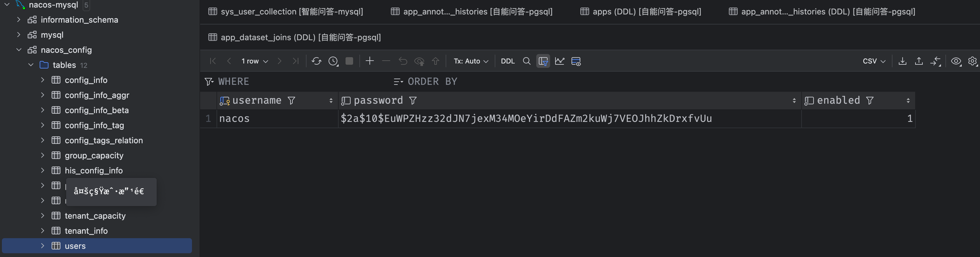Click the ORDER BY sort icon
980x257 pixels.
point(398,82)
